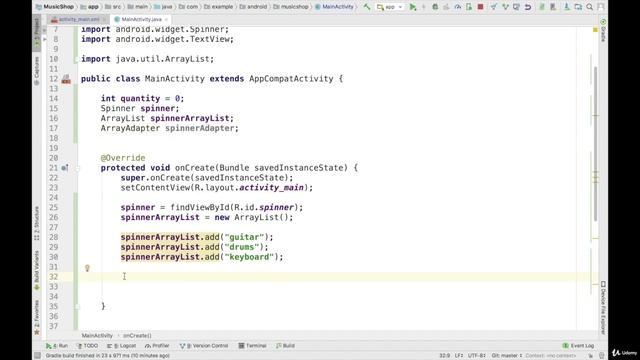Open the Profile app gauge icon
The height and width of the screenshot is (360, 640).
pyautogui.click(x=458, y=7)
